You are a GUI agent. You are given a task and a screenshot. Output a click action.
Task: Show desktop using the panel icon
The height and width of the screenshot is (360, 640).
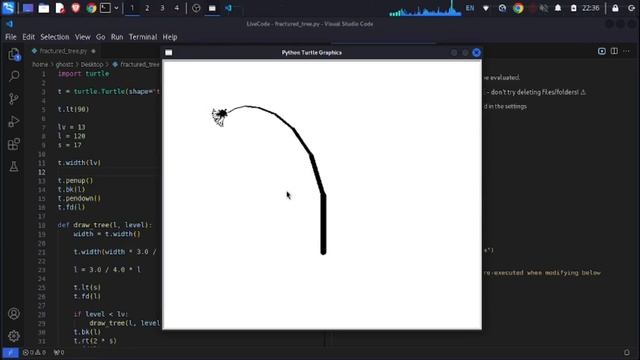[28, 8]
